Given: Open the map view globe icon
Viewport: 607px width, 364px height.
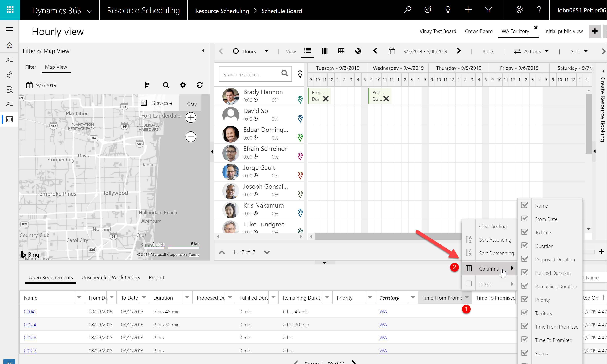Looking at the screenshot, I should coord(358,51).
